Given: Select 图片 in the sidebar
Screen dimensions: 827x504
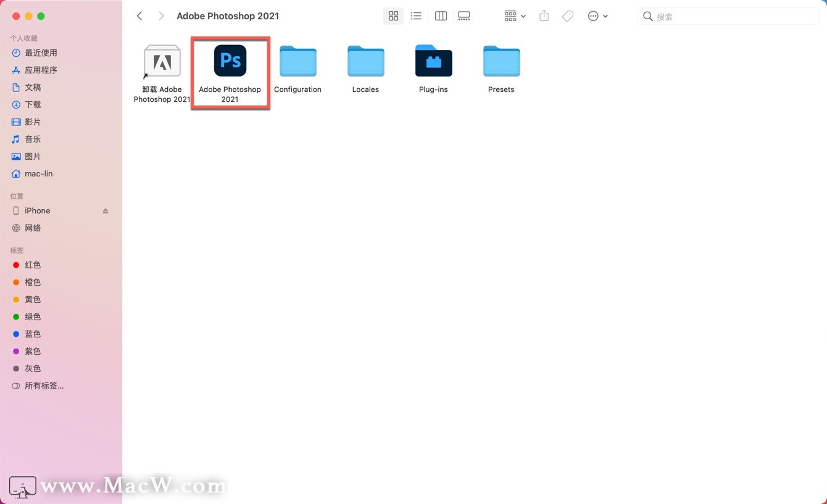Looking at the screenshot, I should point(33,157).
